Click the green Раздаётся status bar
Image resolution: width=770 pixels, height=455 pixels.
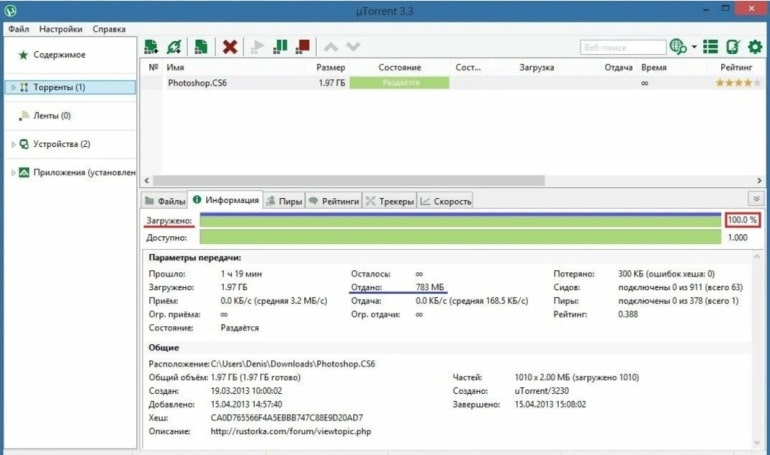pos(399,83)
